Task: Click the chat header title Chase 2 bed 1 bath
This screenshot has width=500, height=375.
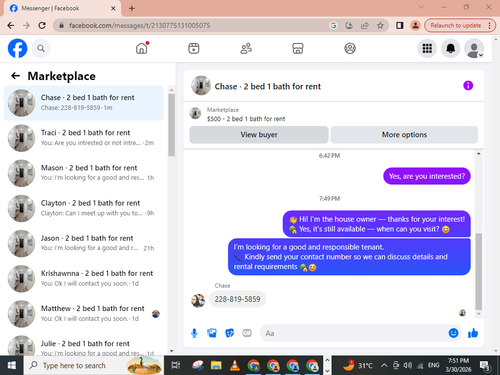Action: [x=268, y=86]
